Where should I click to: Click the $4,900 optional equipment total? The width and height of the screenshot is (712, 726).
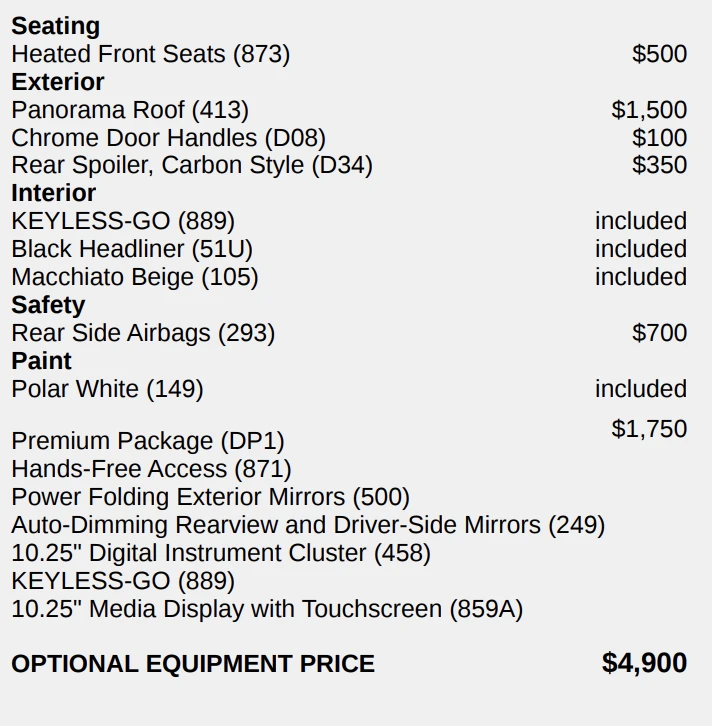(x=644, y=663)
